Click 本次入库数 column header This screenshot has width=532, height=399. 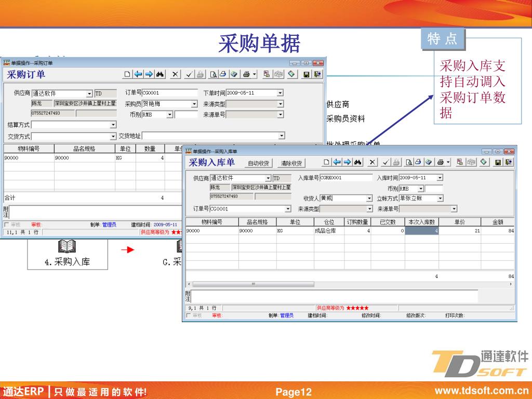[422, 222]
